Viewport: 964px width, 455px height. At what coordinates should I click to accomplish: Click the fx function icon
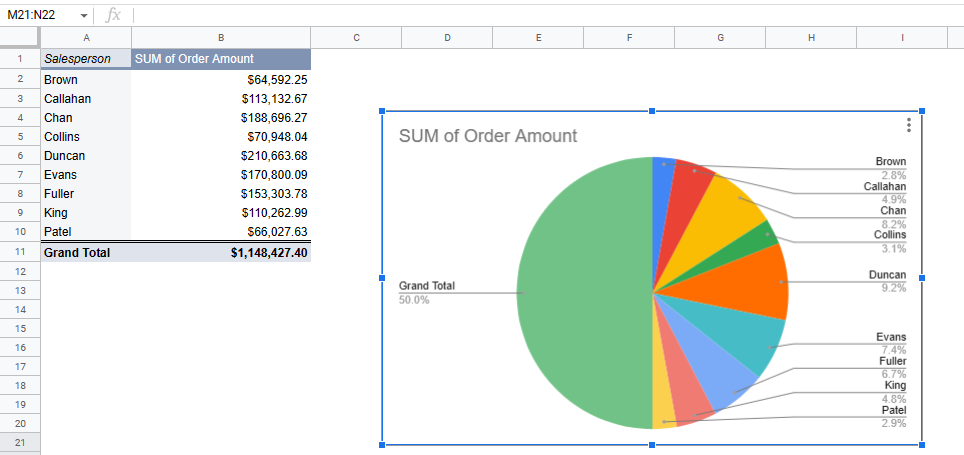click(x=113, y=15)
